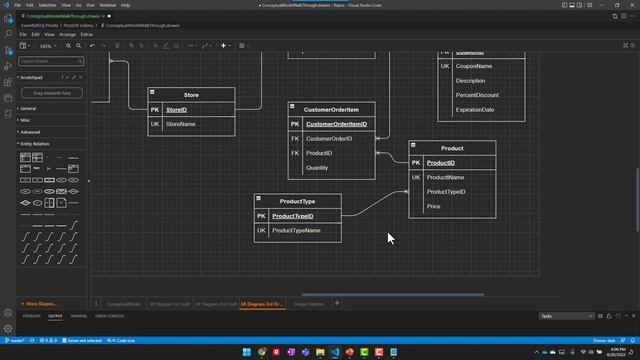Open VS Code Selection menu
The width and height of the screenshot is (640, 360).
click(47, 5)
